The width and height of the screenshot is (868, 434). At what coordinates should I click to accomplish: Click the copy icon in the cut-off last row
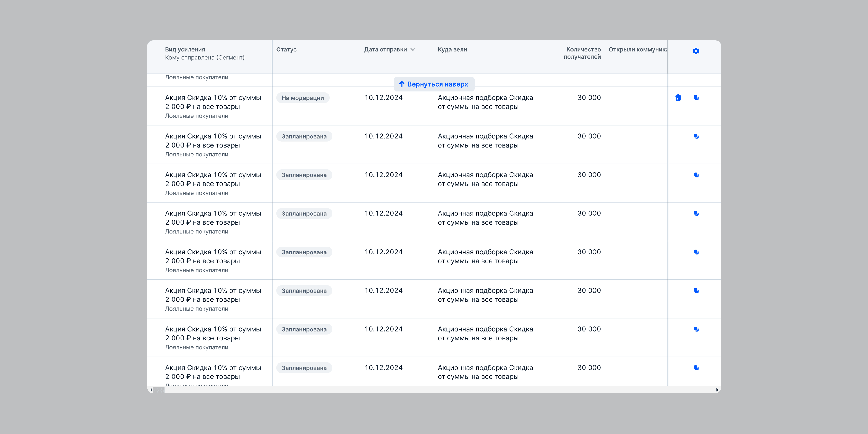point(696,368)
